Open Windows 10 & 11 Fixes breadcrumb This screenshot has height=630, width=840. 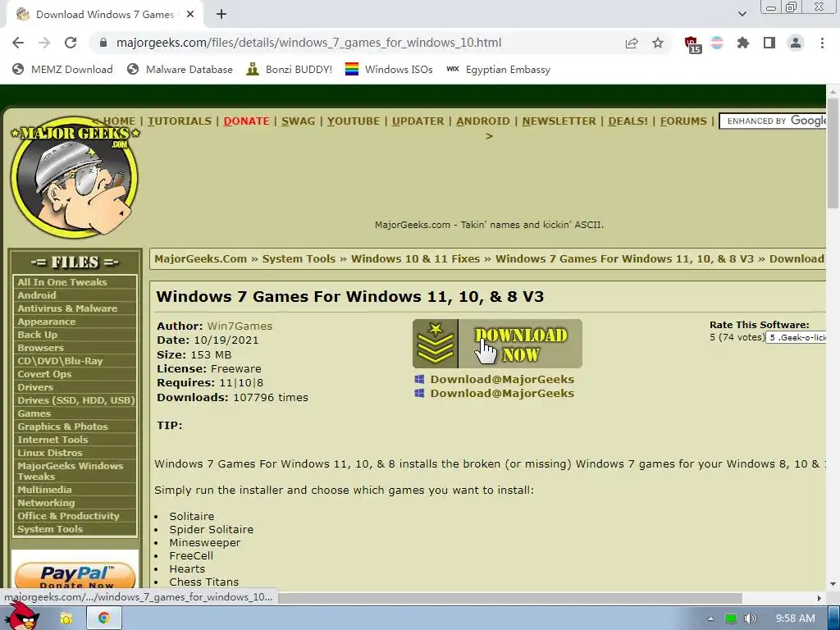pyautogui.click(x=415, y=258)
